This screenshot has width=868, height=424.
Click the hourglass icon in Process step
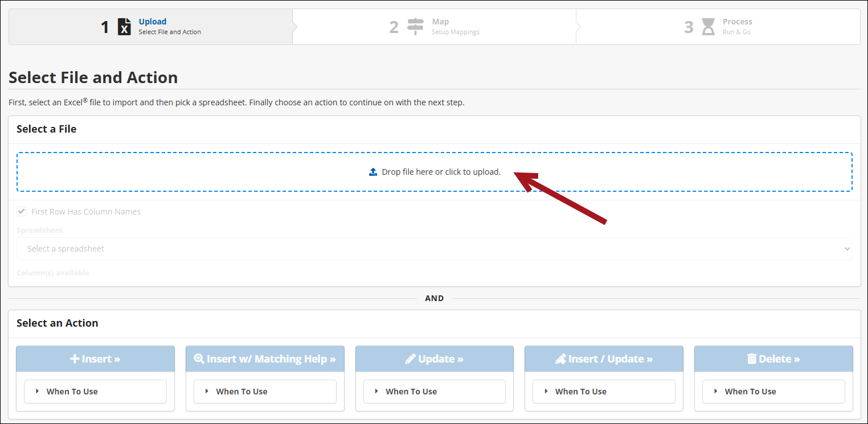coord(708,27)
